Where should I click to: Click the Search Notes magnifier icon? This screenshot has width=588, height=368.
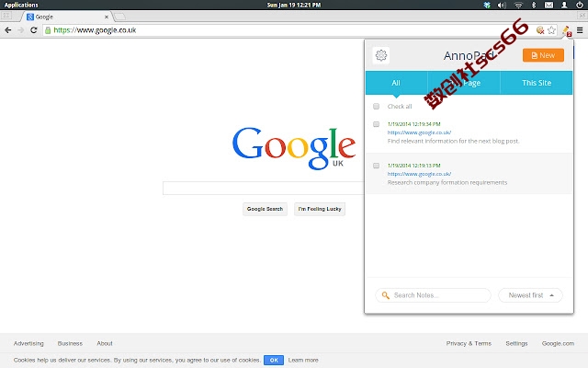[x=386, y=295]
